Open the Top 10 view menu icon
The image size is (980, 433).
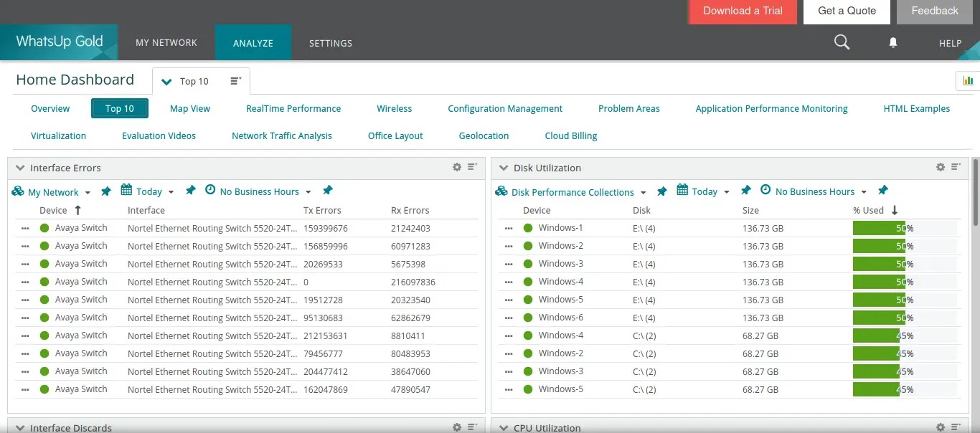coord(235,81)
